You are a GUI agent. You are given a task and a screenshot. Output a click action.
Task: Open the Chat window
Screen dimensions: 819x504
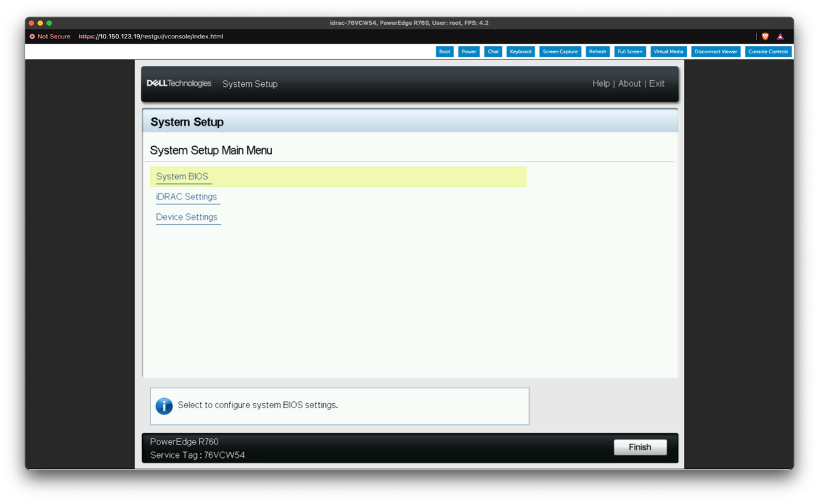[x=493, y=52]
